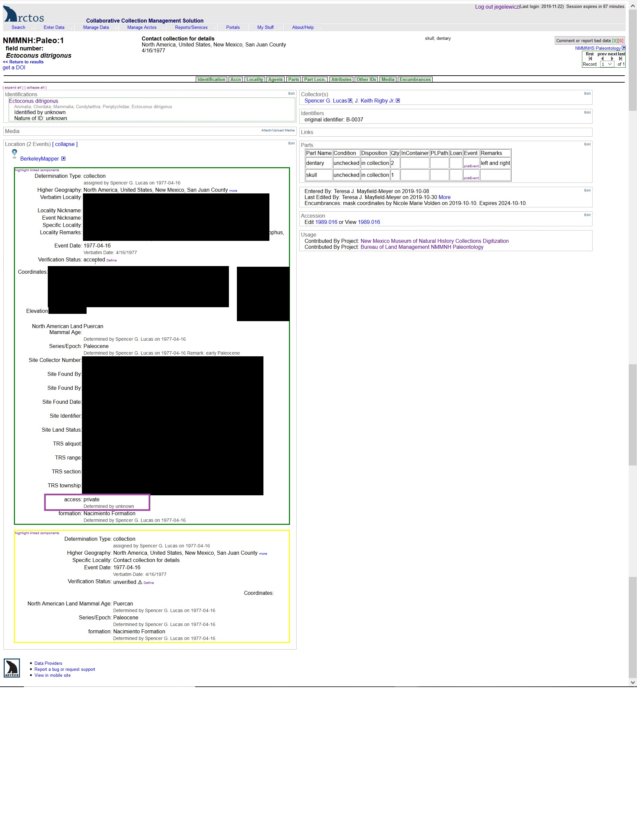This screenshot has width=637, height=840.
Task: Open the BerkeleyMapper external link icon
Action: (63, 159)
